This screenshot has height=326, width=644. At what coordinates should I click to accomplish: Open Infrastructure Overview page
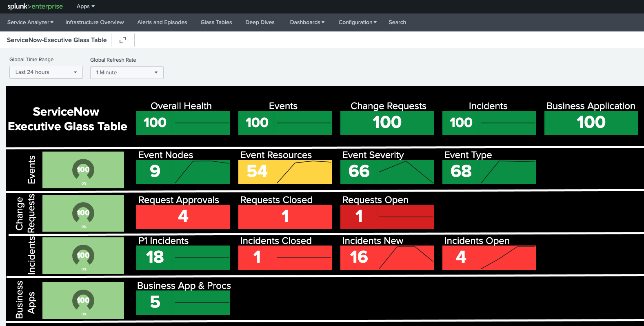[x=95, y=22]
